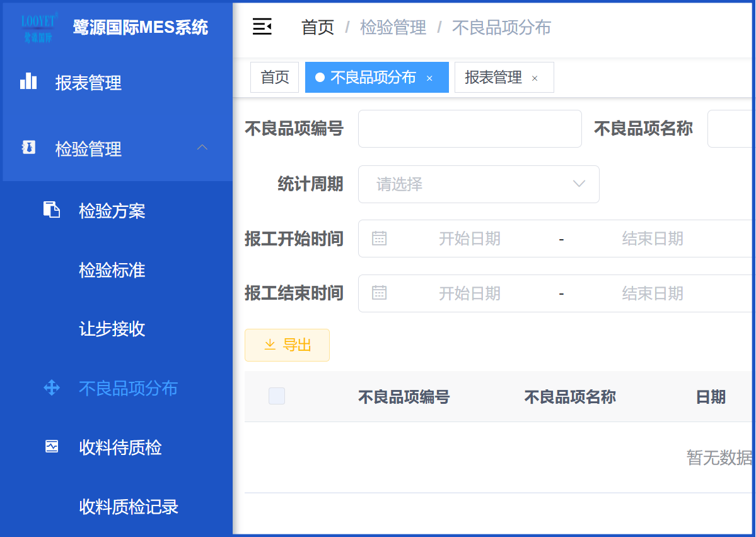Click the 不良品项分布 cross-arrows icon
Viewport: 756px width, 537px height.
point(52,387)
